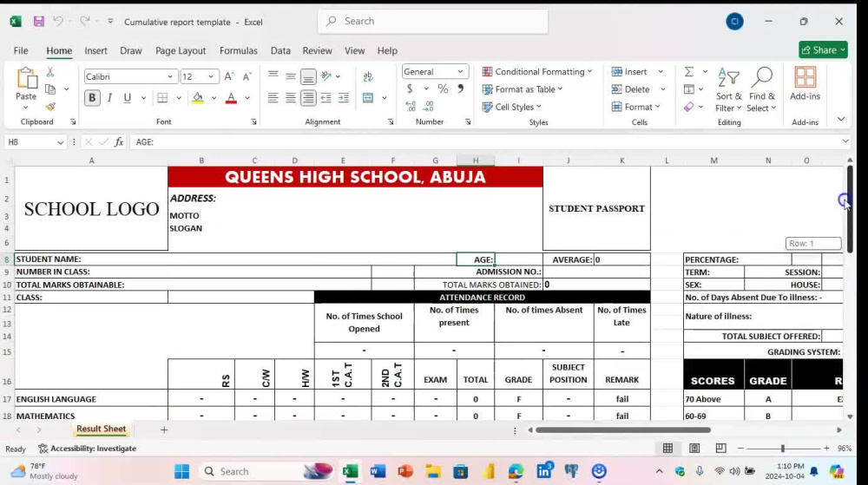Increase the indent

(344, 98)
